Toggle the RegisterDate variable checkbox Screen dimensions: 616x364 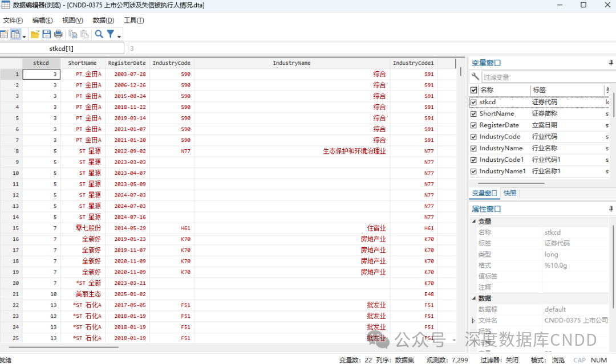(x=473, y=125)
